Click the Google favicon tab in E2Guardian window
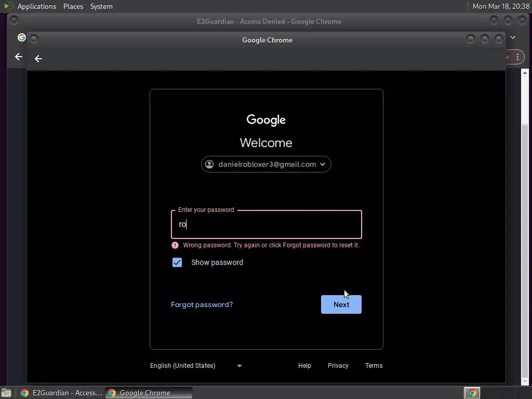The image size is (532, 399). [22, 37]
